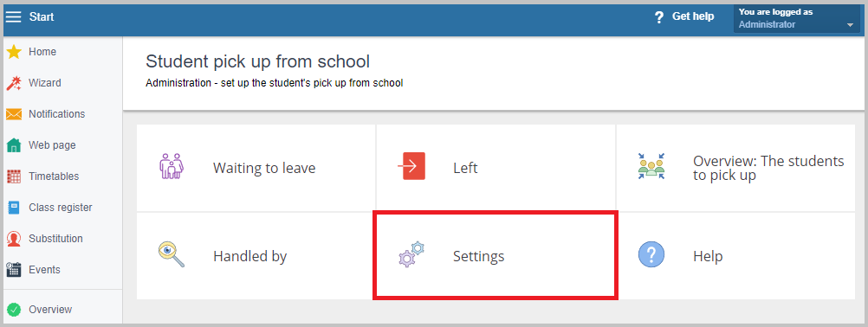Select the Substitution person icon
Screen dimensions: 868x327
tap(14, 239)
